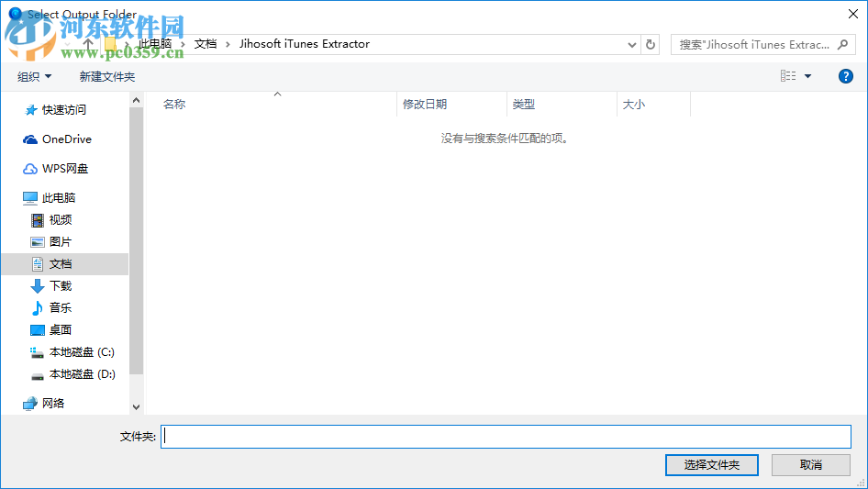Open the view options dropdown arrow
The image size is (868, 489).
pos(807,76)
